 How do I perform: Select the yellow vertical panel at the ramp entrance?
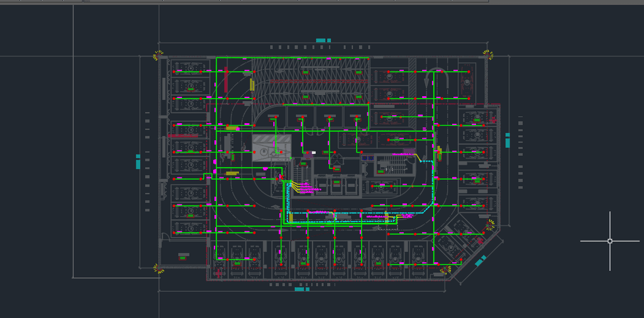tap(252, 85)
